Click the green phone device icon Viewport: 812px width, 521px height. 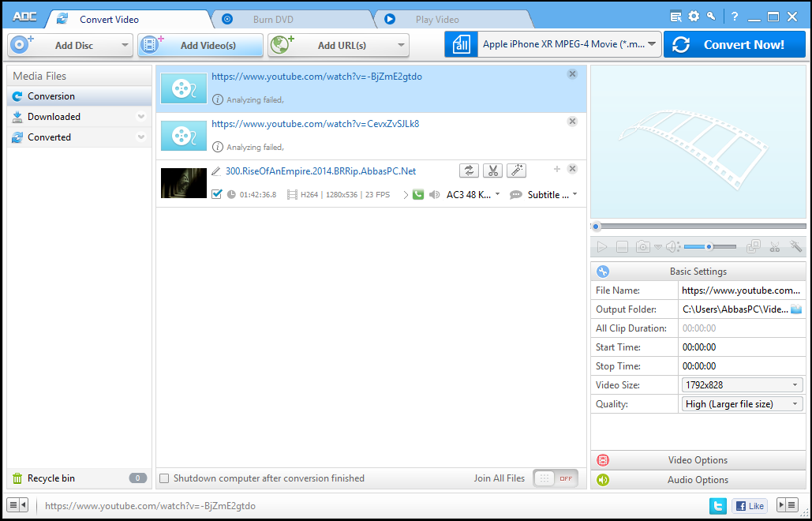(x=418, y=195)
